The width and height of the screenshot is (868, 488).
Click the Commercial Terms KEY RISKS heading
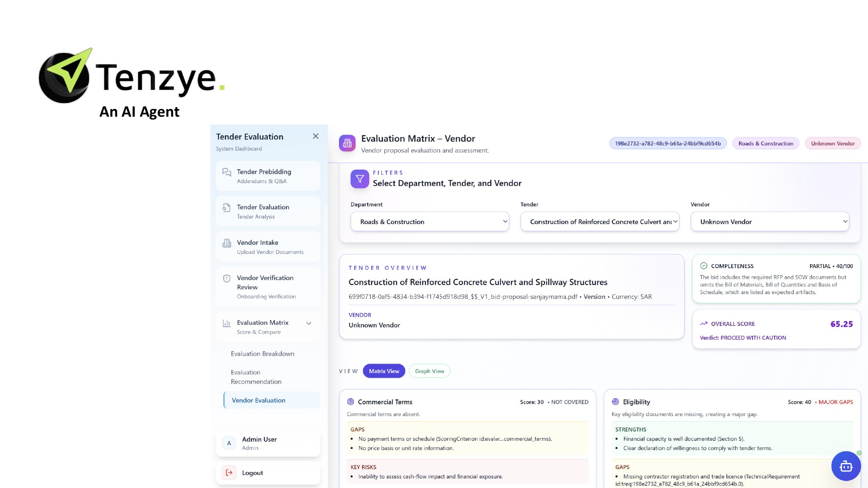[363, 467]
